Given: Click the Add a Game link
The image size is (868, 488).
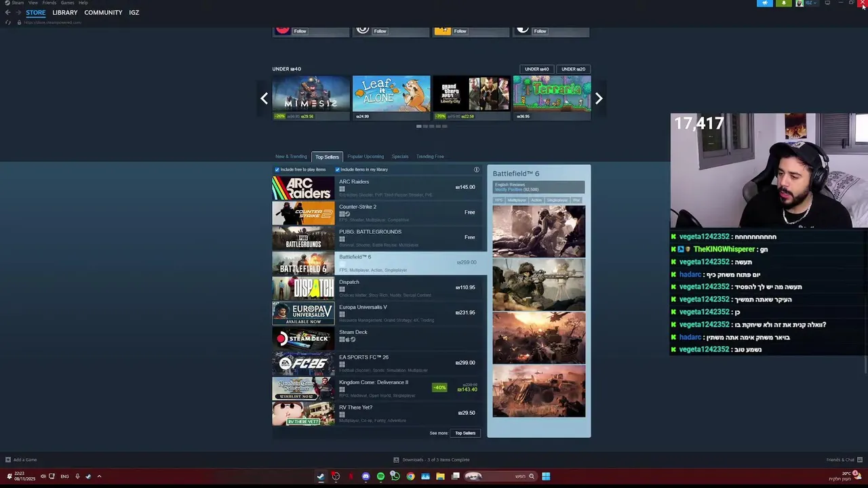Looking at the screenshot, I should (25, 460).
